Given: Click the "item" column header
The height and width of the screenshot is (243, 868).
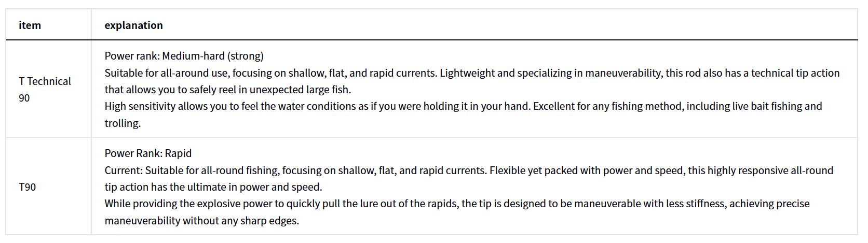Looking at the screenshot, I should pyautogui.click(x=30, y=25).
